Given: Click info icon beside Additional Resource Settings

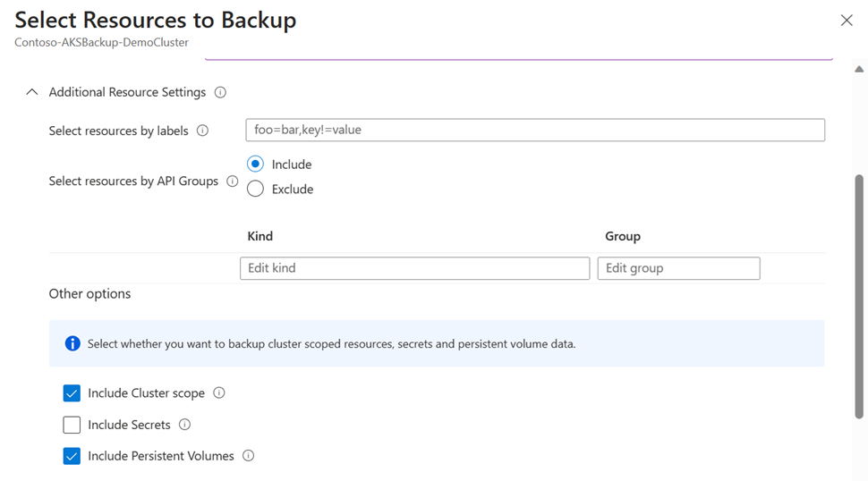Looking at the screenshot, I should pyautogui.click(x=220, y=92).
